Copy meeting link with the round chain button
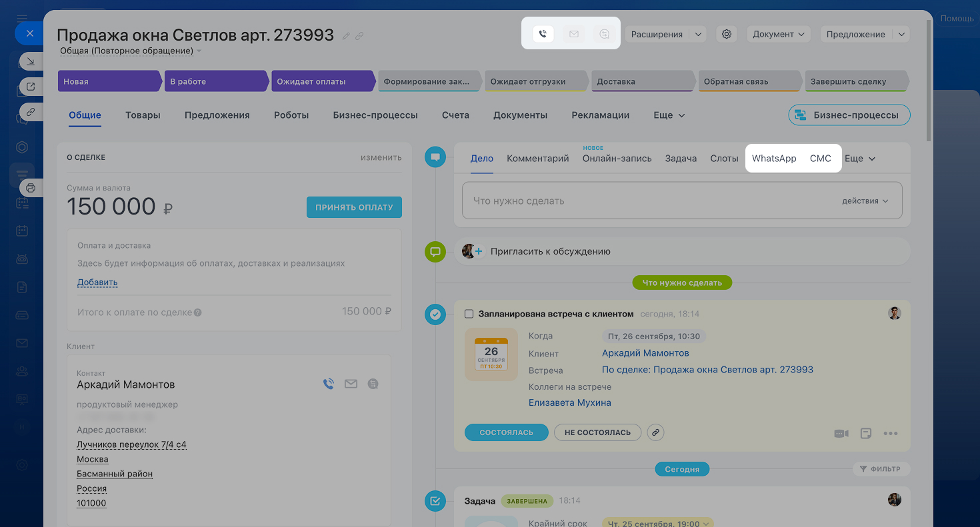Image resolution: width=980 pixels, height=527 pixels. (x=656, y=432)
